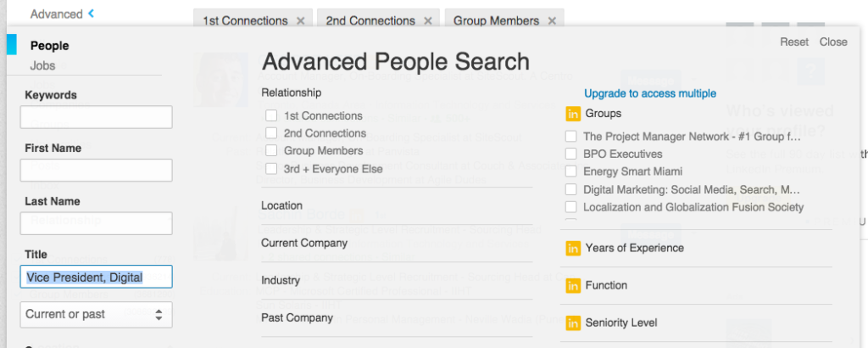Select the People search tab
Image resolution: width=868 pixels, height=348 pixels.
point(50,46)
